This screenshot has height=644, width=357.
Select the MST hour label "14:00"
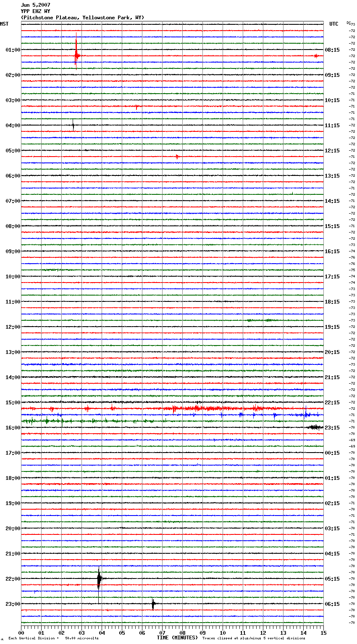[13, 377]
